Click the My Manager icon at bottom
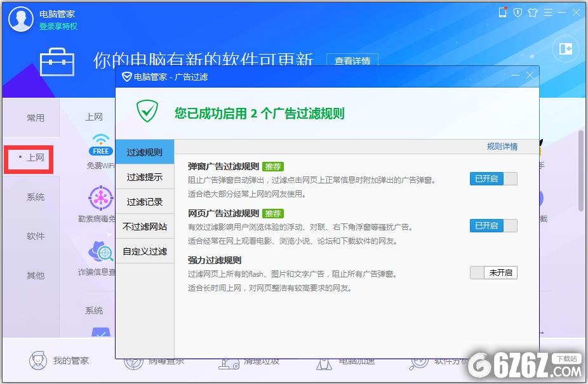Screen dimensions: 588x384 (x=38, y=361)
